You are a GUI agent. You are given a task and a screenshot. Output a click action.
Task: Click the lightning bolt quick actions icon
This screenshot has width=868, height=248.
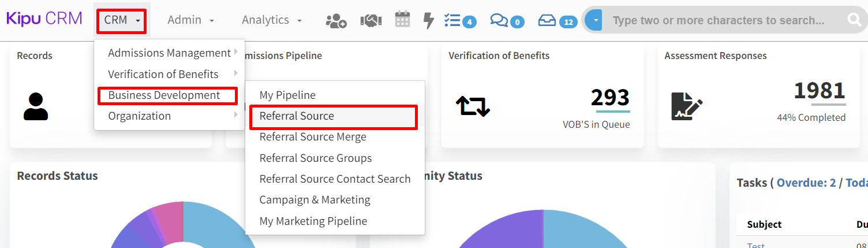tap(428, 21)
